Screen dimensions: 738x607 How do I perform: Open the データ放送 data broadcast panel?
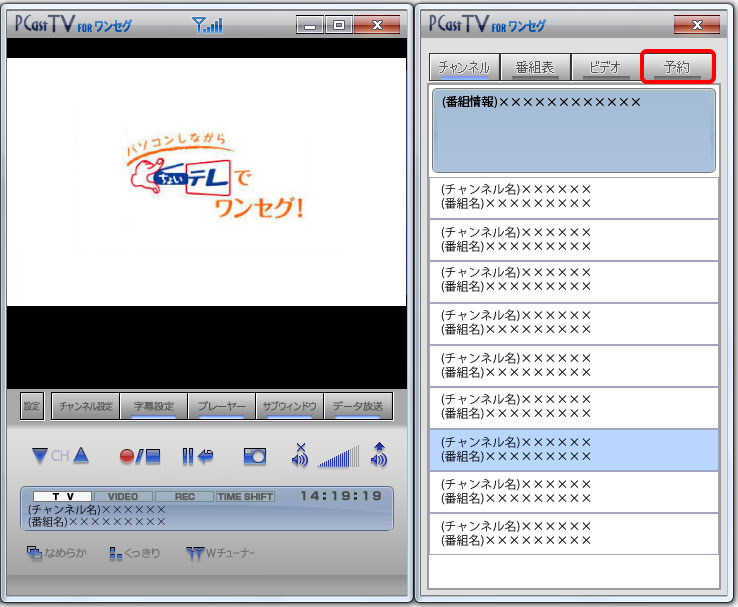(x=357, y=406)
